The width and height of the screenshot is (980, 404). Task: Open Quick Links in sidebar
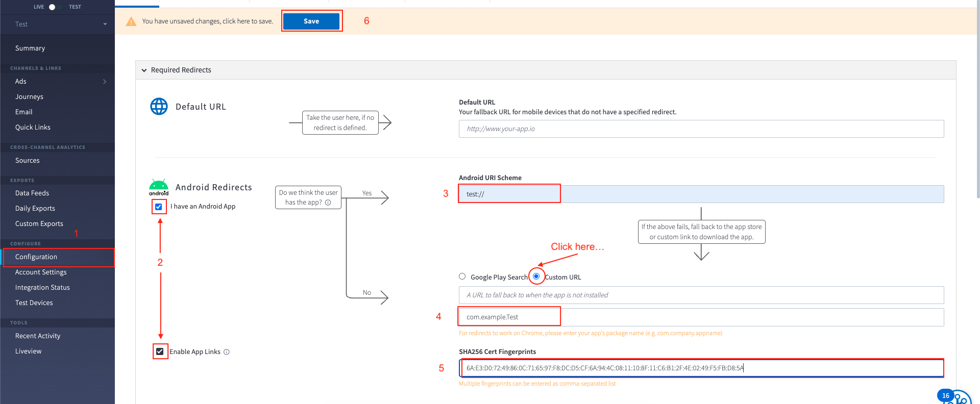pyautogui.click(x=33, y=128)
